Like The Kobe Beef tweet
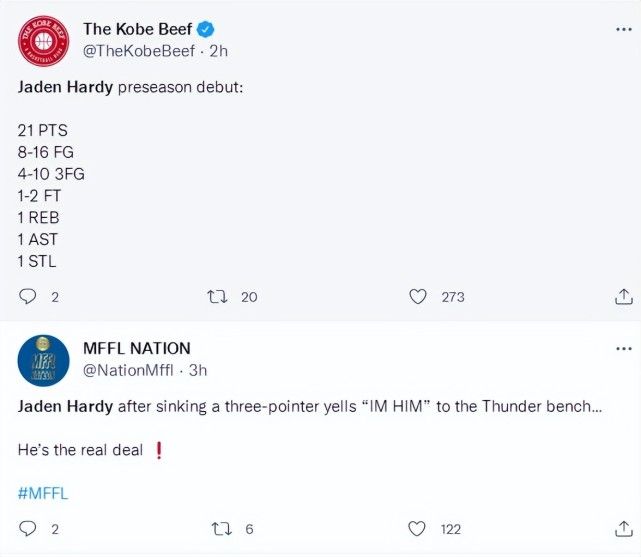The height and width of the screenshot is (557, 641). [418, 296]
